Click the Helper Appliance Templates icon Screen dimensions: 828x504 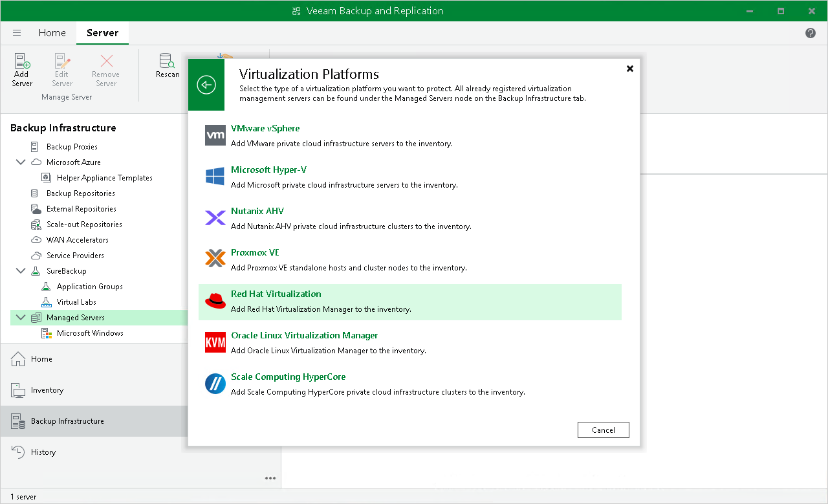[46, 178]
